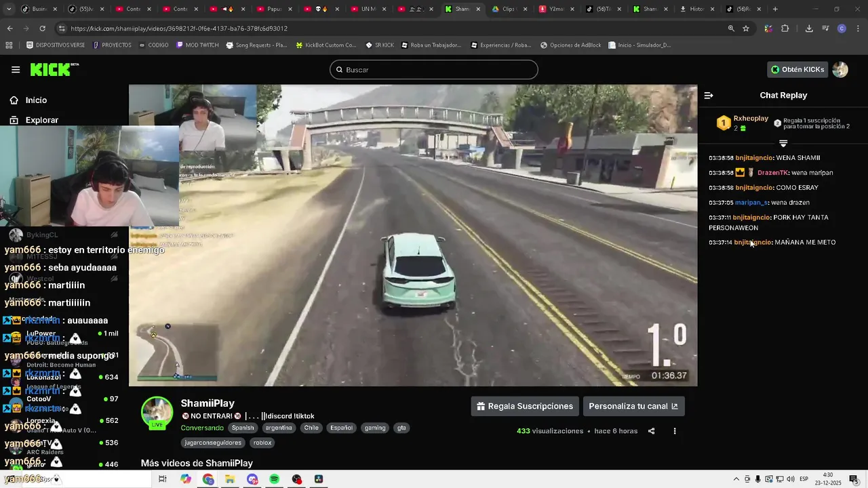Click the Obtén KICKs button

pos(798,70)
